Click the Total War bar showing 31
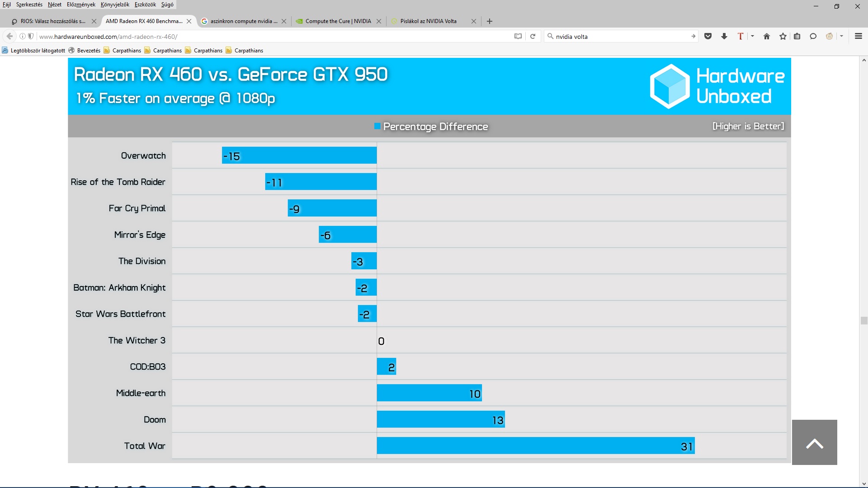Viewport: 868px width, 488px height. pos(536,446)
